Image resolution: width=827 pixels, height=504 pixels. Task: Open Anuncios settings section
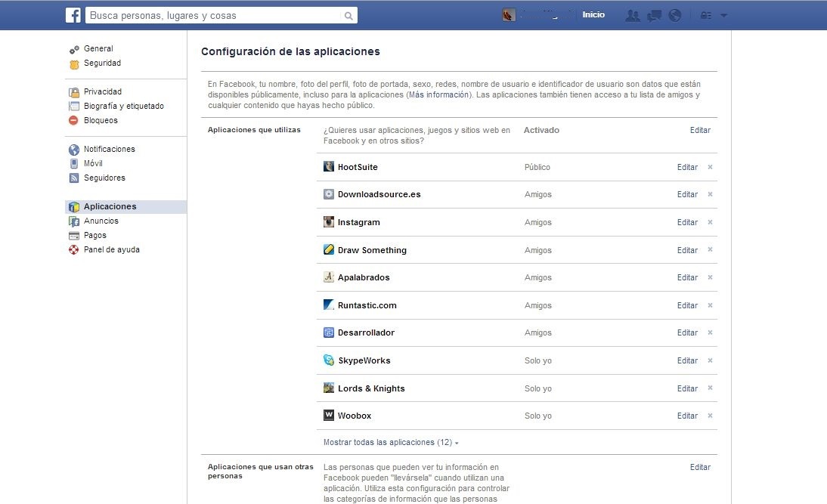point(101,221)
